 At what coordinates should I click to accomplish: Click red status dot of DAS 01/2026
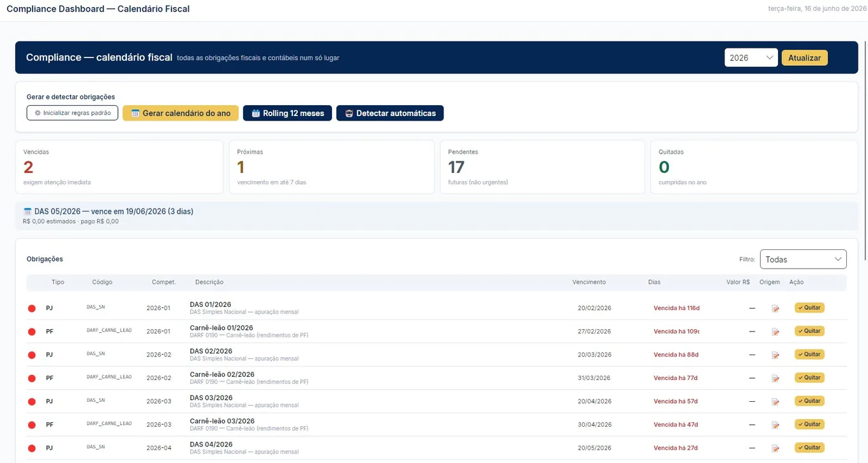point(32,309)
